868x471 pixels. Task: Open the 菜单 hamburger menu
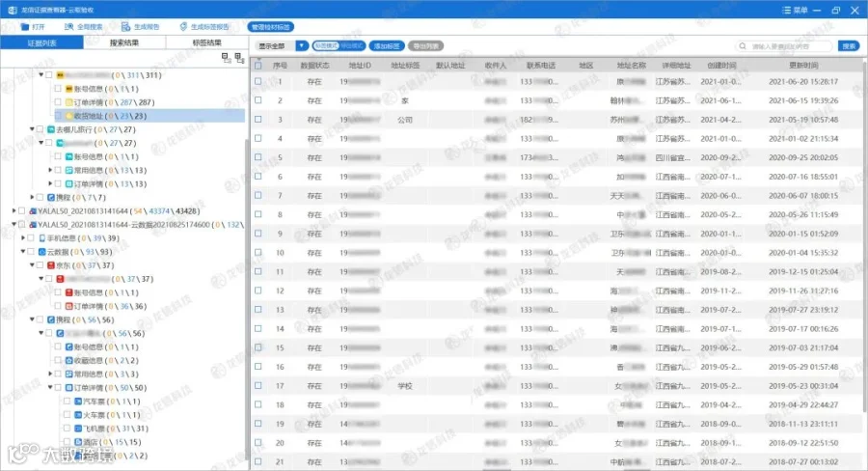pos(795,10)
